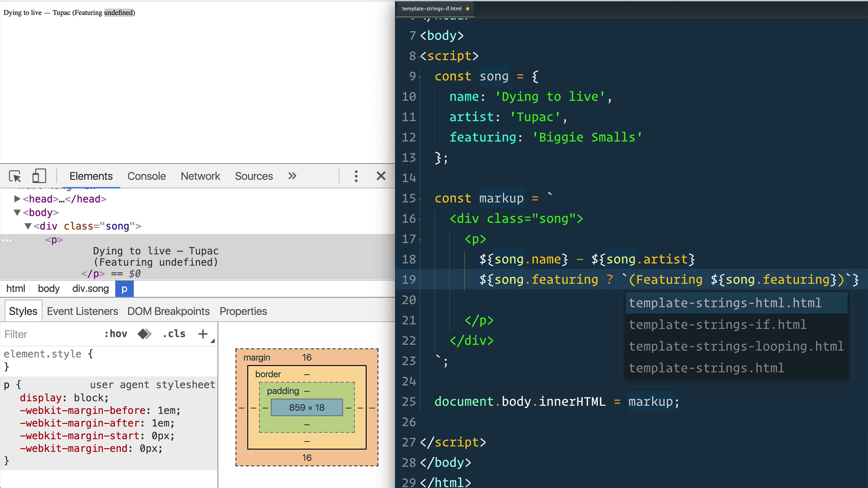Viewport: 868px width, 488px height.
Task: Fold the code at line 16
Action: [420, 220]
